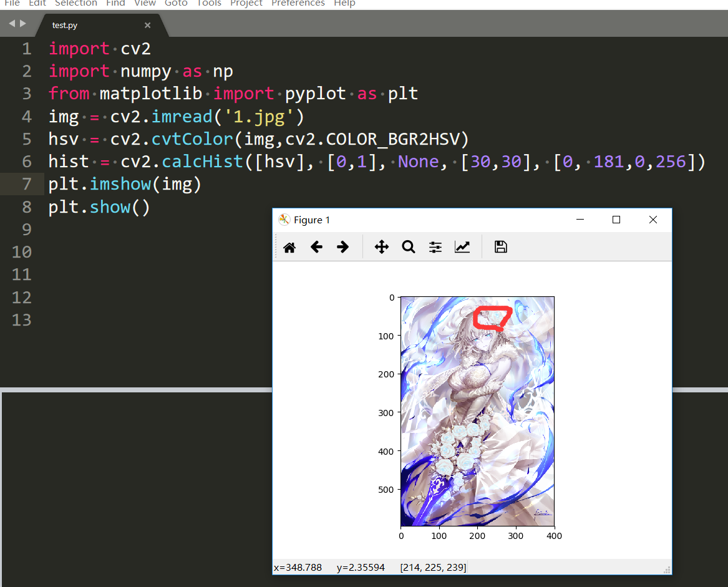Click the value 181 in line 6

point(609,162)
